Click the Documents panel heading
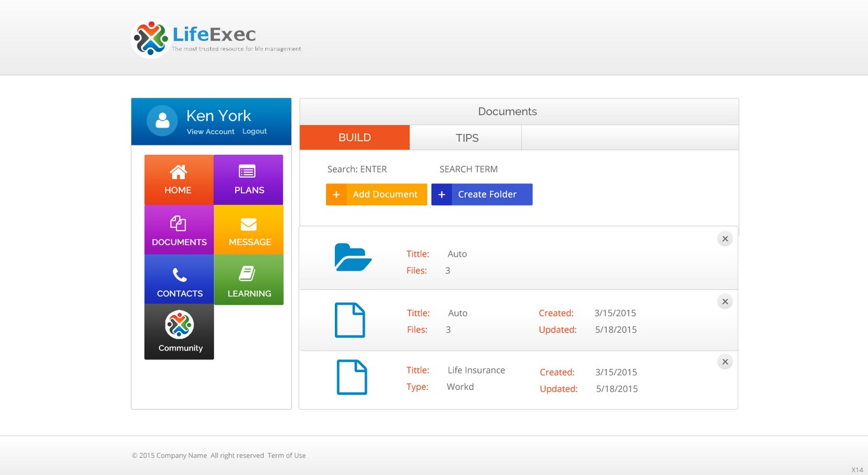This screenshot has height=475, width=868. (507, 112)
